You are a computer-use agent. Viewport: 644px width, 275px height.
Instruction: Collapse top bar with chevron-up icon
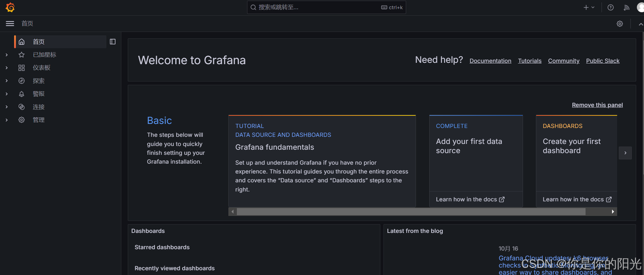click(x=640, y=24)
